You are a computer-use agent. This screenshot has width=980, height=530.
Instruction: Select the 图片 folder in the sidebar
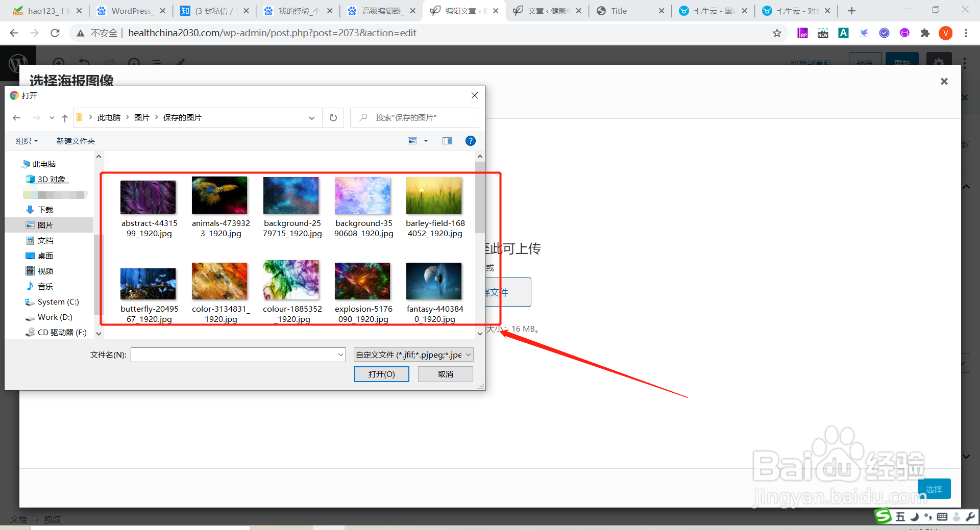point(46,224)
